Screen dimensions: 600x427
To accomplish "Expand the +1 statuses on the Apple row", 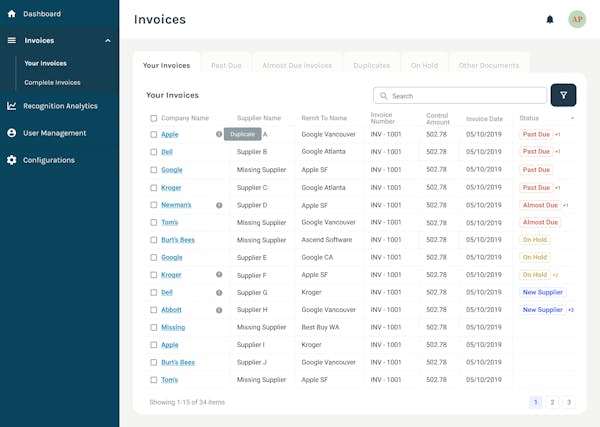I will pos(558,134).
